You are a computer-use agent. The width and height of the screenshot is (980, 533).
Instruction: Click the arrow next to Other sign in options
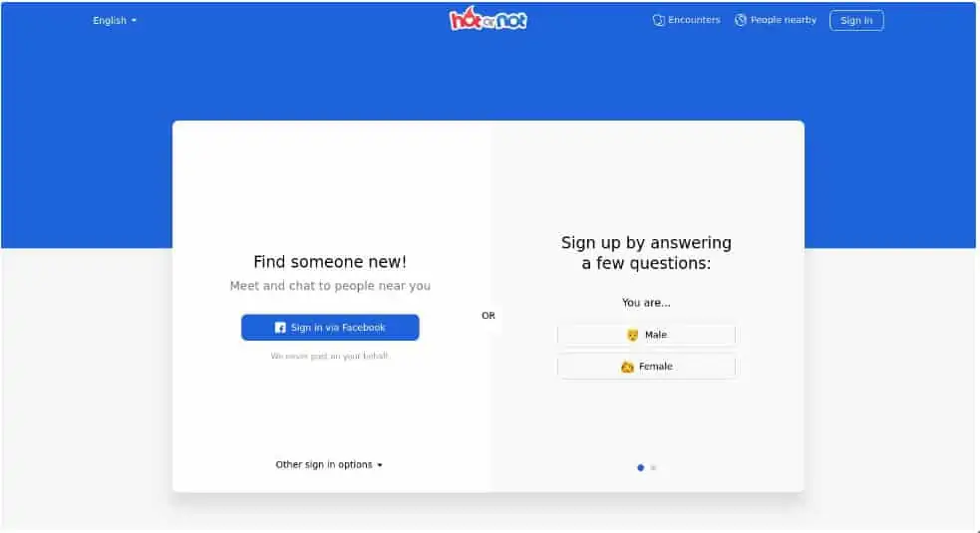(380, 465)
